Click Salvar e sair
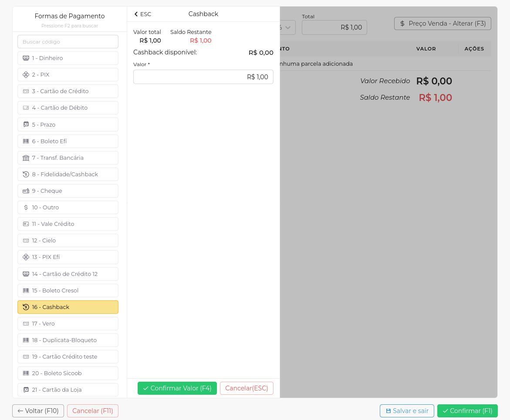Image resolution: width=510 pixels, height=420 pixels. (406, 410)
